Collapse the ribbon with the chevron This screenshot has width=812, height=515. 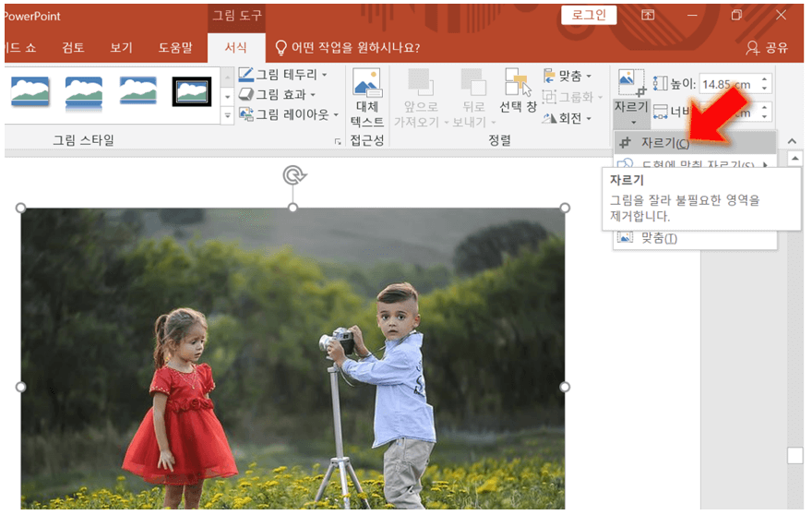[792, 141]
